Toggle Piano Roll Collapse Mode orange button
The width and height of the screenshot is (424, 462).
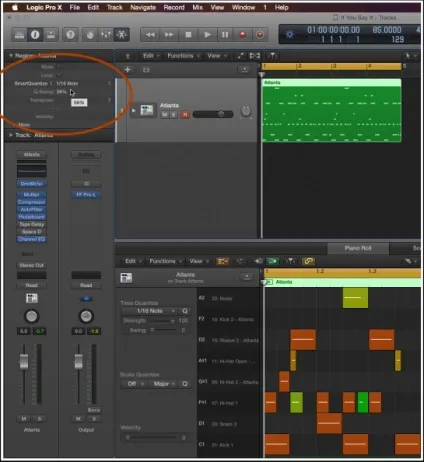tap(223, 261)
